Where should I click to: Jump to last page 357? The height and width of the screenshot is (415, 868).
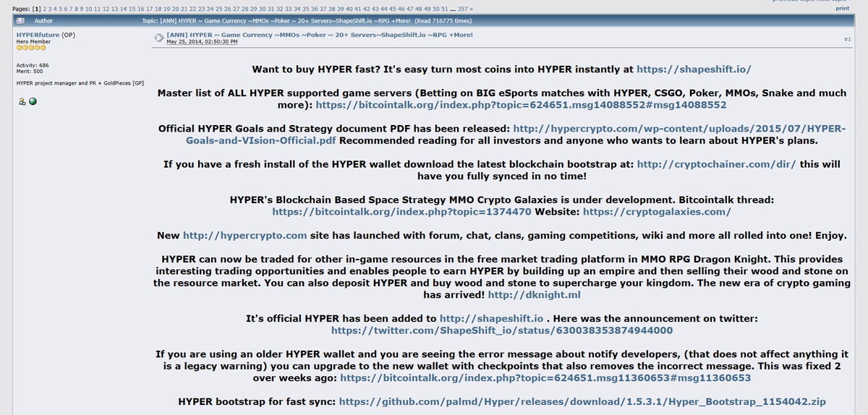point(462,8)
